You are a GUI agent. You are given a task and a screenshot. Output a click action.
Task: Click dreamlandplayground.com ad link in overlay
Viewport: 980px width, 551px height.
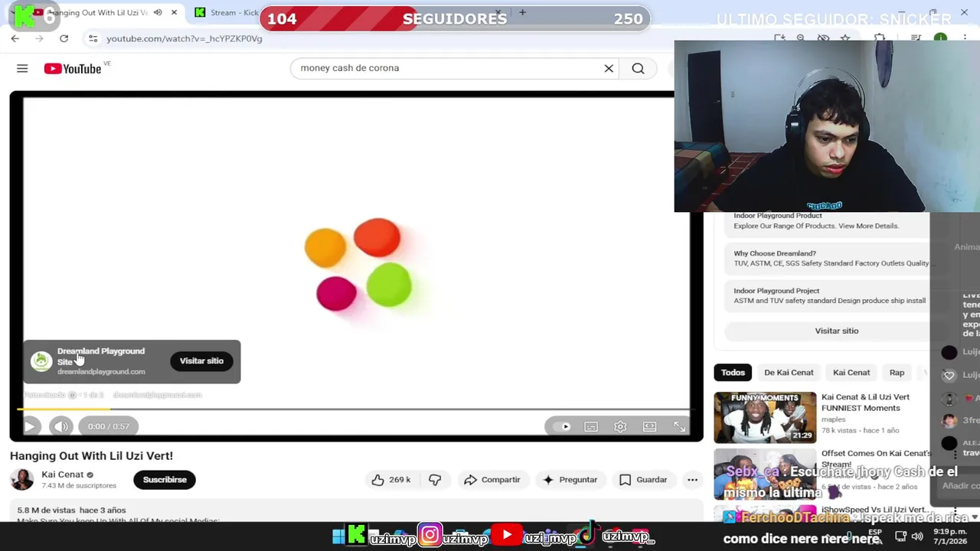coord(101,372)
